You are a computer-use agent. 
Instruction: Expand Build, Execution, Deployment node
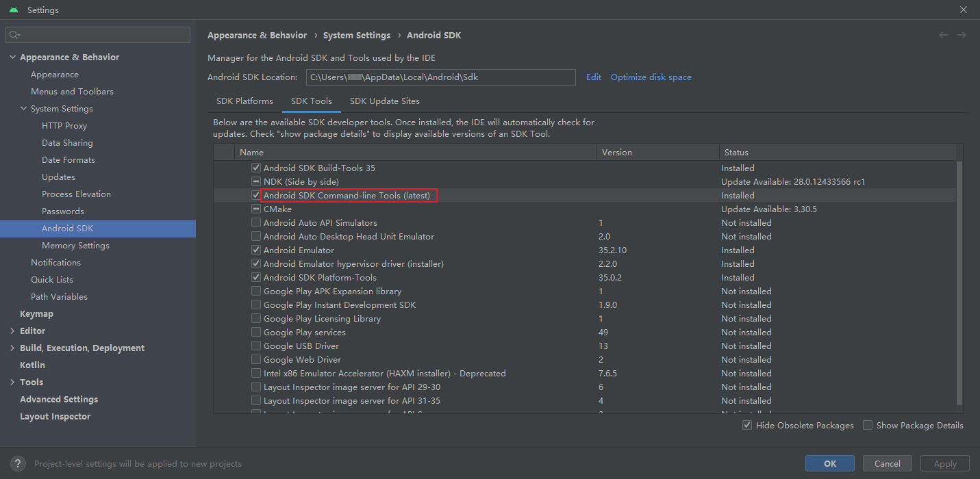[12, 348]
